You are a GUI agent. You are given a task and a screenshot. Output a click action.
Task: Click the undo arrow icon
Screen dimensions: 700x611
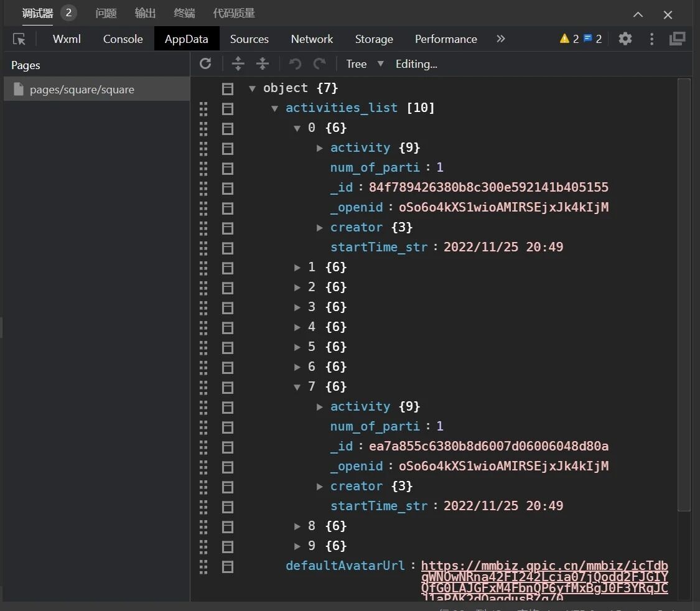[x=295, y=63]
